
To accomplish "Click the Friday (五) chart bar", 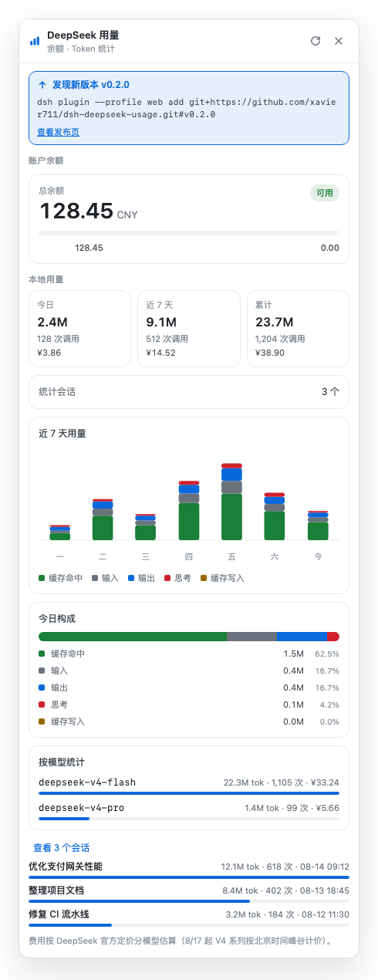I will [232, 502].
